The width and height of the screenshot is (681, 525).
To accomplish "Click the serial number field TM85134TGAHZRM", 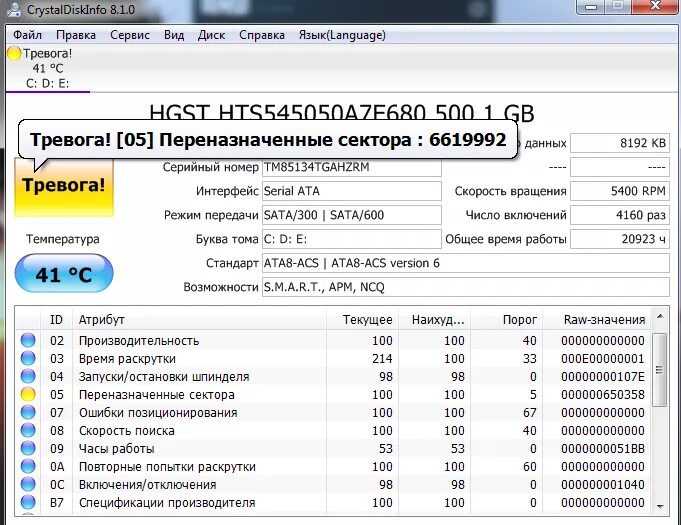I will (x=352, y=167).
